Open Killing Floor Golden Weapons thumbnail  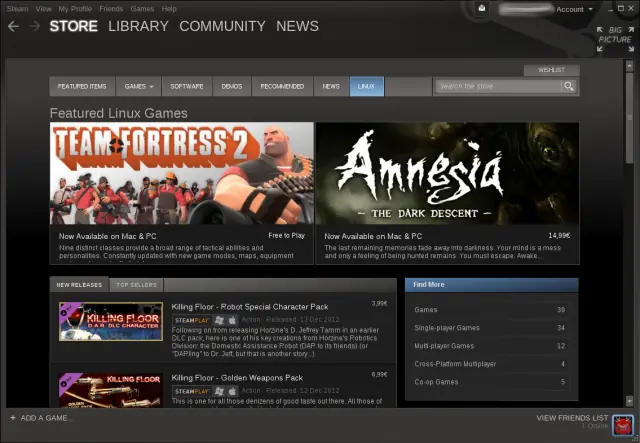(x=111, y=390)
